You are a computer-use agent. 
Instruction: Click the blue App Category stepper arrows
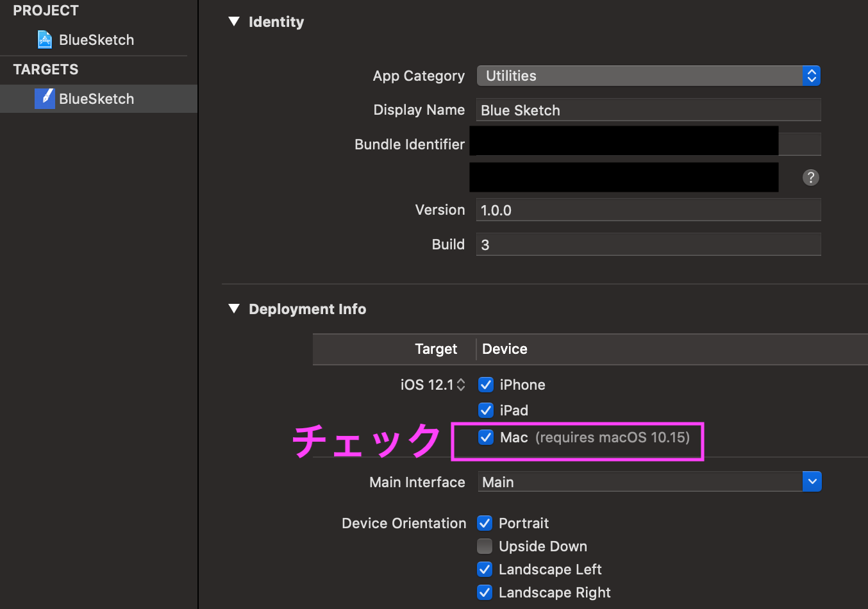(811, 76)
